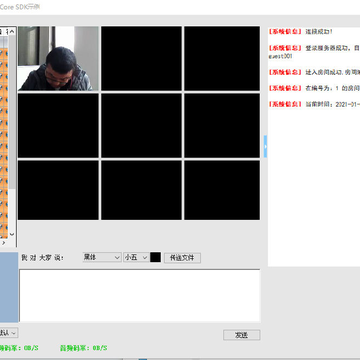Click the 音频码率: 0B/S status text
This screenshot has height=360, width=360.
tap(84, 348)
